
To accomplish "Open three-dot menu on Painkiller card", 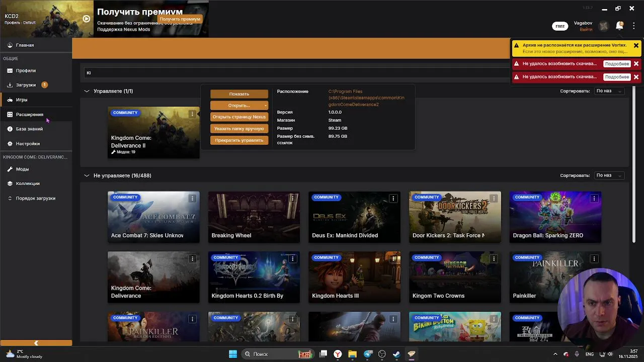I will point(594,259).
